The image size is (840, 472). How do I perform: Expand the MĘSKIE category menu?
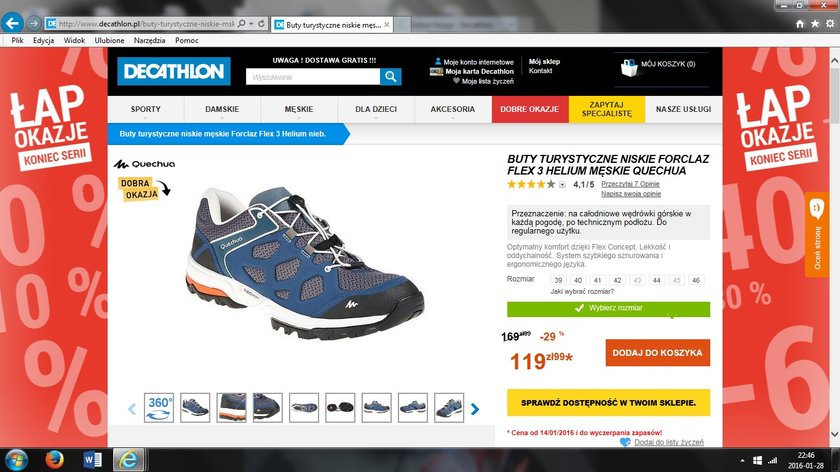click(x=299, y=109)
